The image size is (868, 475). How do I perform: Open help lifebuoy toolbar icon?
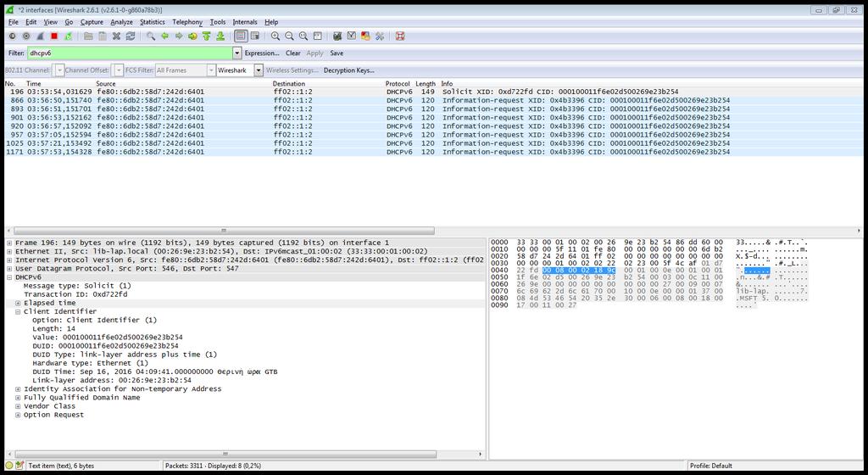tap(400, 36)
